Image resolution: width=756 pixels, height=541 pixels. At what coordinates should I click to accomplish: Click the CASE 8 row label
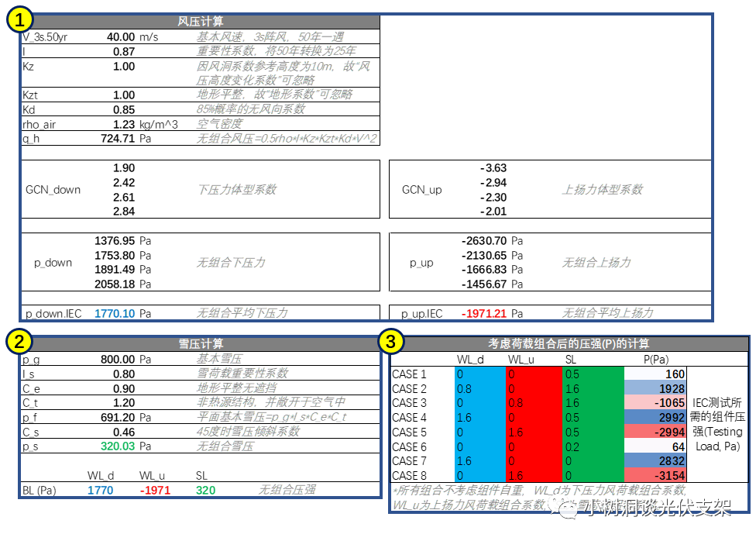coord(409,476)
